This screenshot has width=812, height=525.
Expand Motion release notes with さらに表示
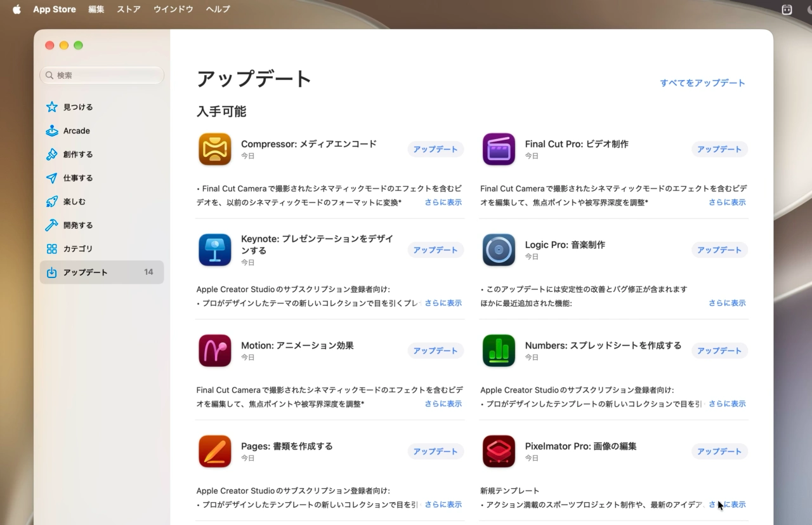443,404
